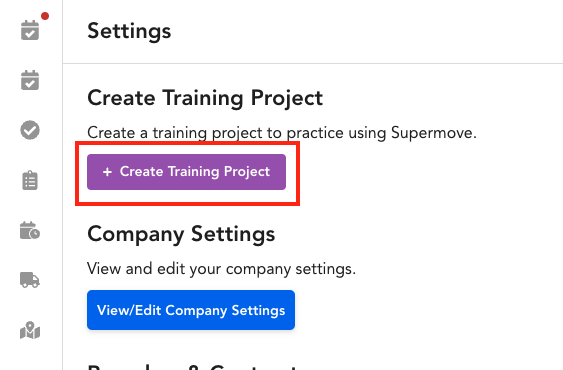Image resolution: width=563 pixels, height=370 pixels.
Task: Select the Create Training Project section heading
Action: click(x=205, y=98)
